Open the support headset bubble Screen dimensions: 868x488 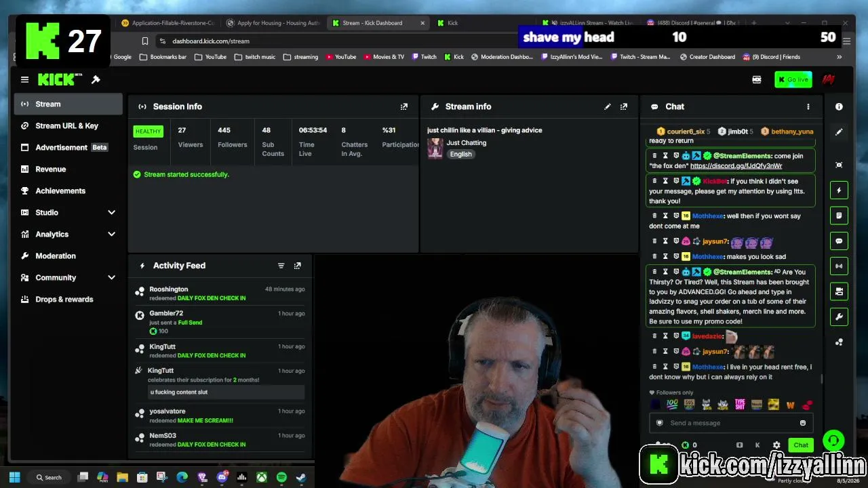coord(833,441)
